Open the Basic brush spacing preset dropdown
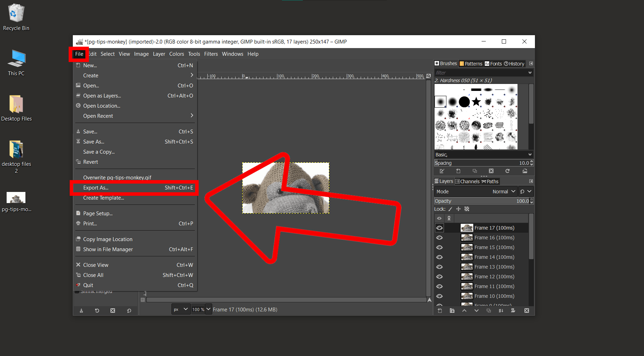Viewport: 644px width, 356px height. click(x=483, y=154)
